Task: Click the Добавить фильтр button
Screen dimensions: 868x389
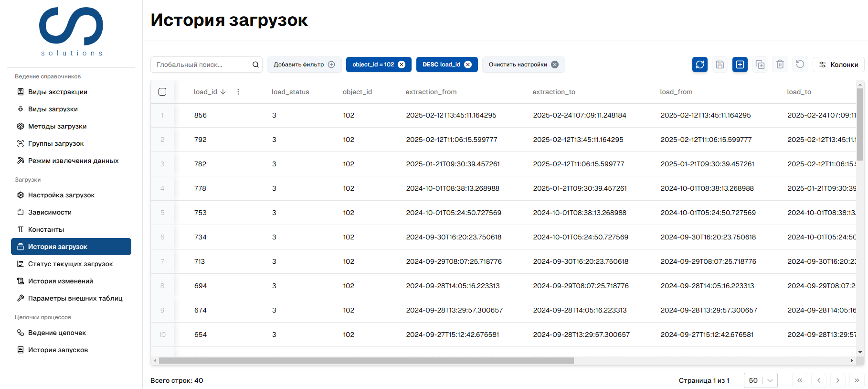Action: click(304, 65)
